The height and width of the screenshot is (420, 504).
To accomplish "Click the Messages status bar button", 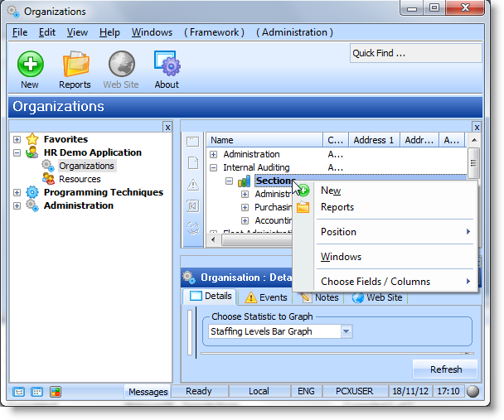I will pos(148,392).
